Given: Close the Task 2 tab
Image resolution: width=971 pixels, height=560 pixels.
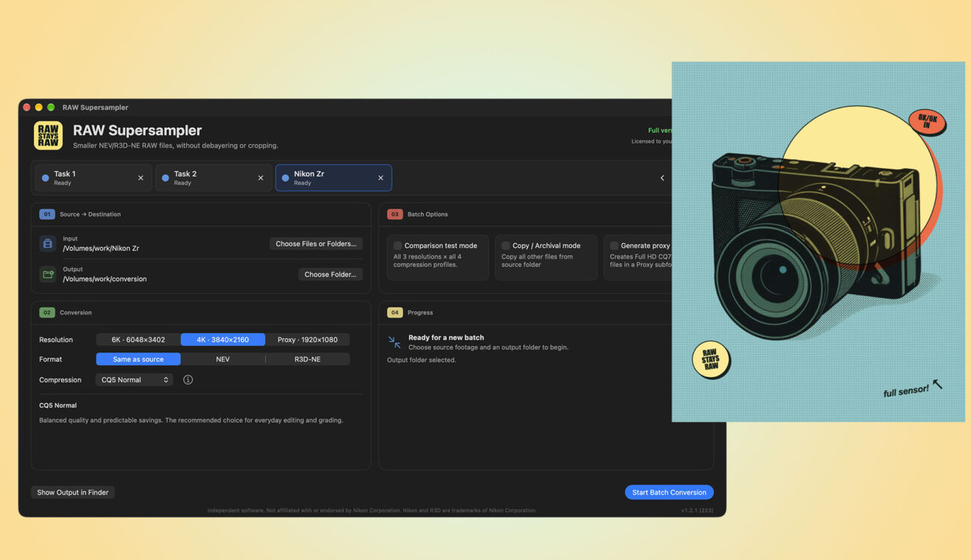Looking at the screenshot, I should point(261,178).
